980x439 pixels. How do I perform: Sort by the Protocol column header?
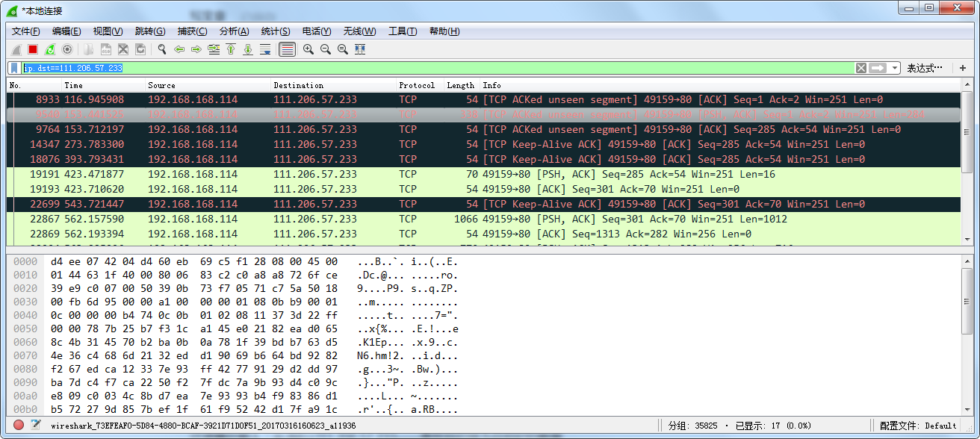click(420, 85)
